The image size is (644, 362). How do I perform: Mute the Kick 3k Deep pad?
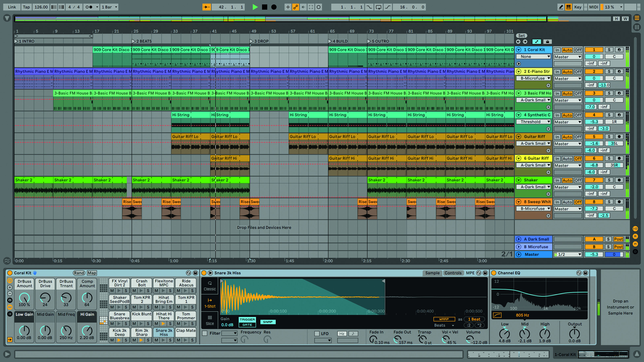tap(112, 340)
